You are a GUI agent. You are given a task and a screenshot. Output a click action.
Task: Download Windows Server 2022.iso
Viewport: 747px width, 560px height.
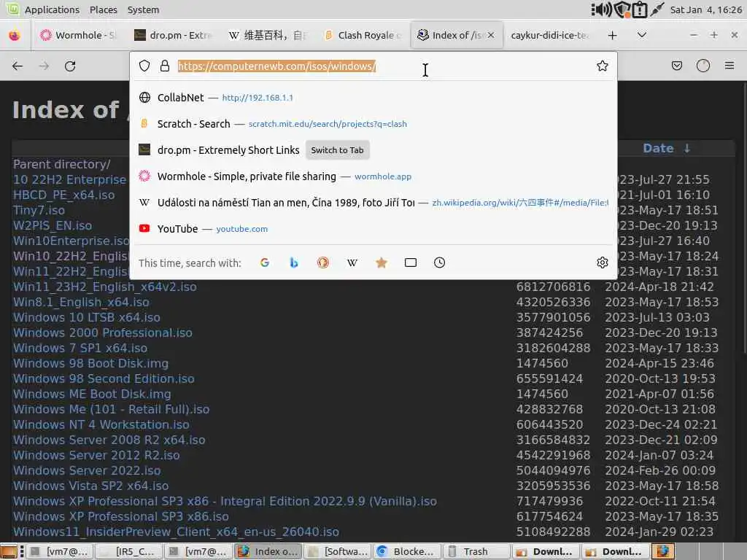tap(87, 470)
